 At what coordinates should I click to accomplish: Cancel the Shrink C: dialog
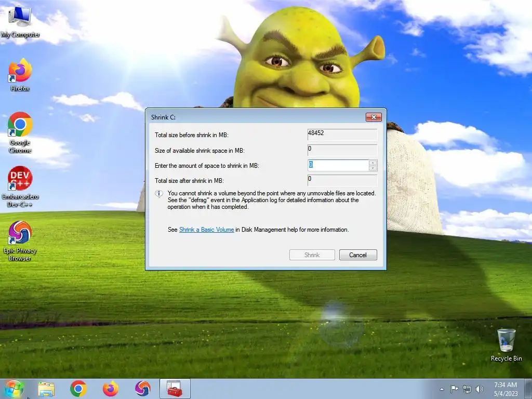click(358, 255)
